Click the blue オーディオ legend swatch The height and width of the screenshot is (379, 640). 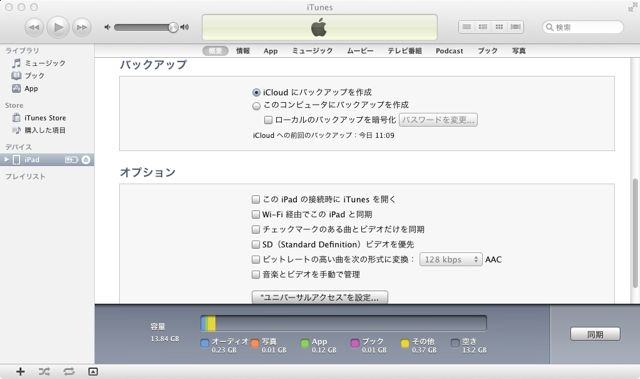pyautogui.click(x=205, y=344)
